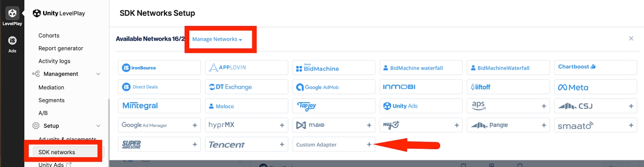Select the AppLovin network card
The width and height of the screenshot is (644, 167).
(x=246, y=67)
